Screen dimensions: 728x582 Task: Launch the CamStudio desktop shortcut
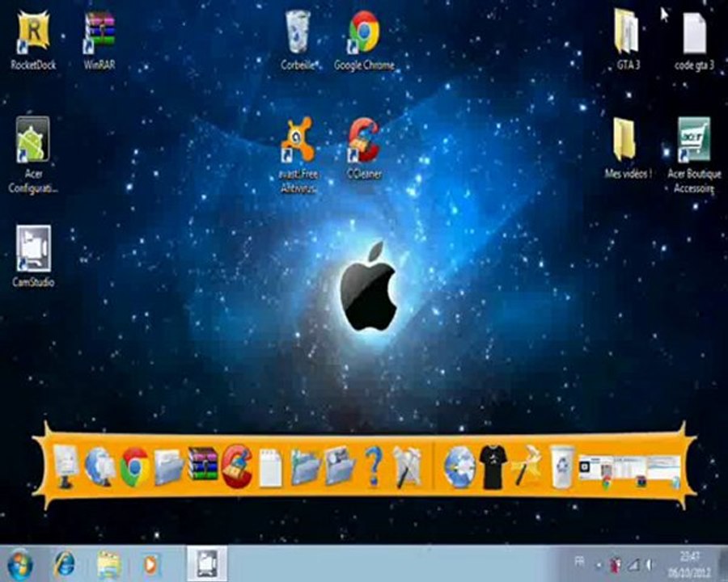pyautogui.click(x=33, y=256)
